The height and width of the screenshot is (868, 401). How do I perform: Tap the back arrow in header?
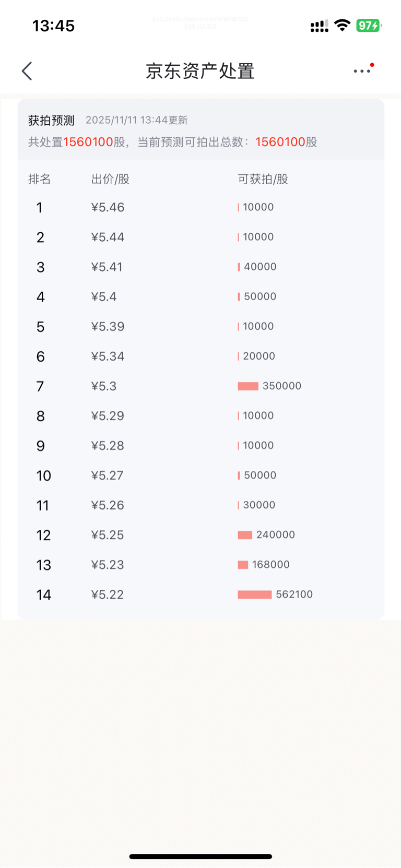(27, 71)
